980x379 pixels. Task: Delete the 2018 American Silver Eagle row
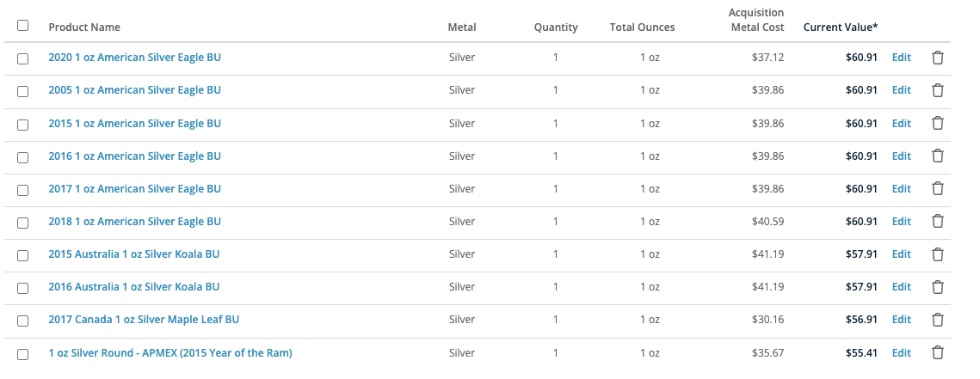coord(938,221)
